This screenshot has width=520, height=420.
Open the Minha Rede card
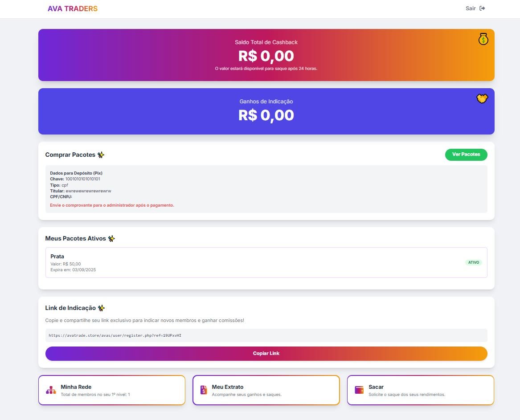point(112,390)
